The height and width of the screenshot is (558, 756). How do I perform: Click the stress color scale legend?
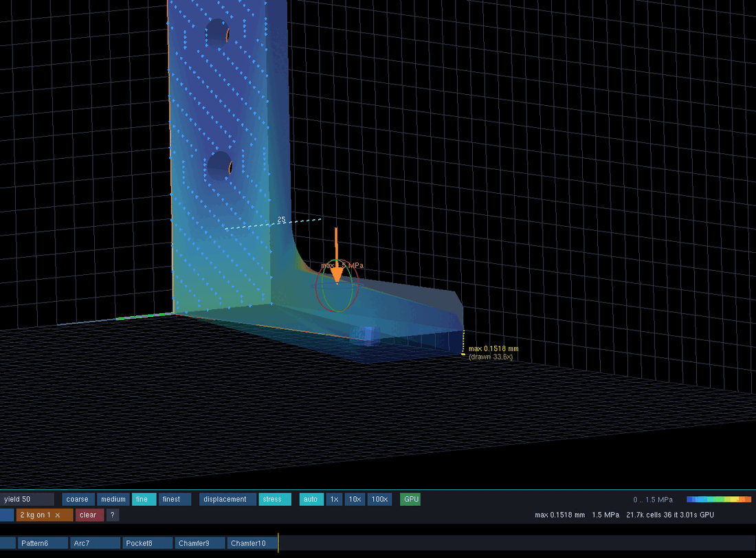point(719,499)
